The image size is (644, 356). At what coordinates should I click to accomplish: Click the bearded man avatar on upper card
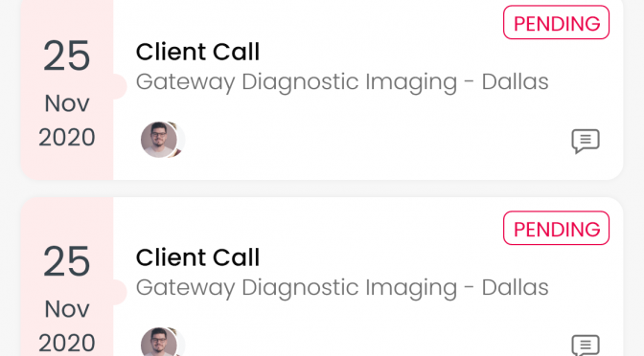[x=159, y=140]
